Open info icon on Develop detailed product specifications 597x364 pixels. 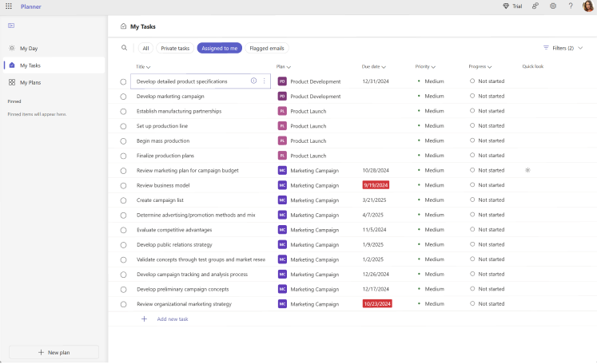[254, 81]
